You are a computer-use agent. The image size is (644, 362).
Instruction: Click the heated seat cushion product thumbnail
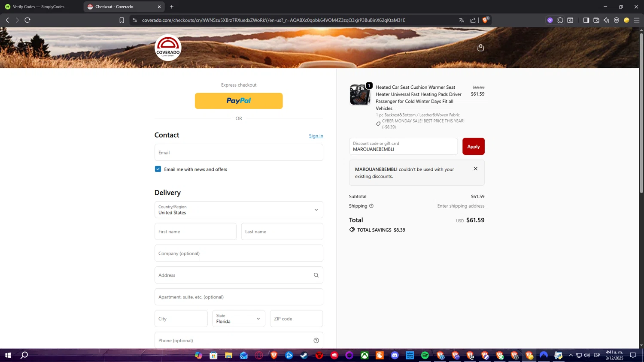tap(360, 94)
